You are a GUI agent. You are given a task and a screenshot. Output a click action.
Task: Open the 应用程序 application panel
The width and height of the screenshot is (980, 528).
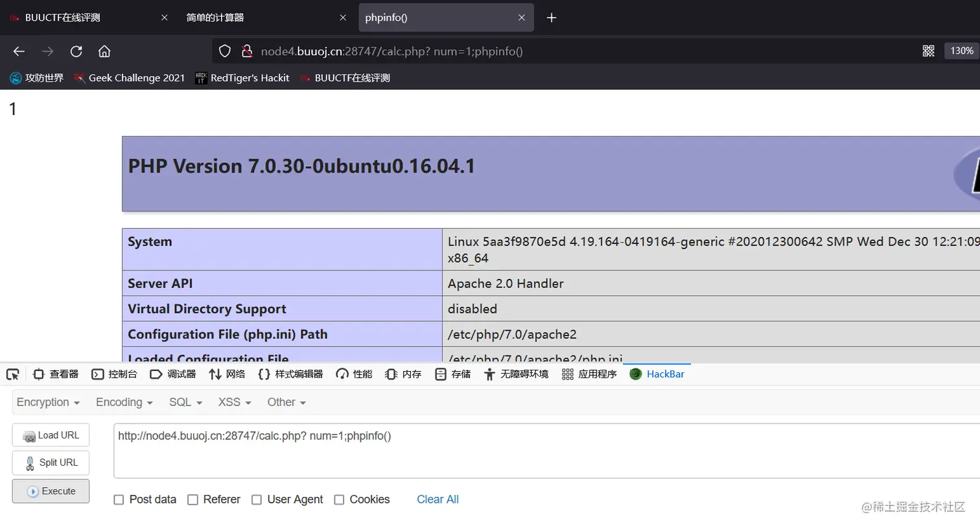[589, 374]
